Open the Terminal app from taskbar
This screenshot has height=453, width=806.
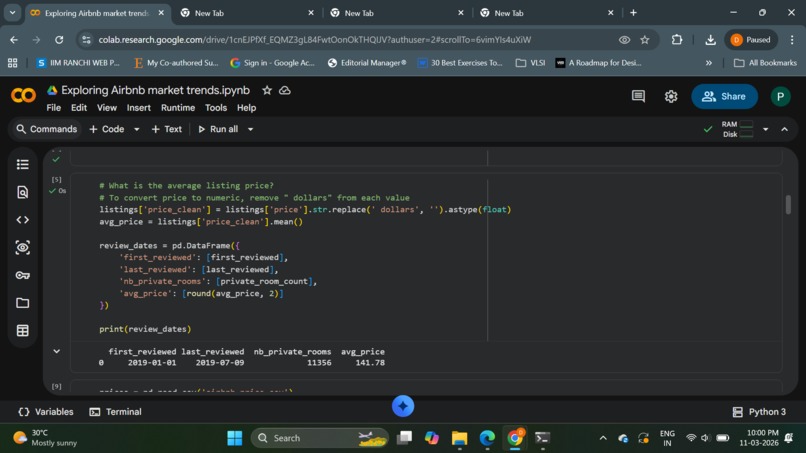542,438
